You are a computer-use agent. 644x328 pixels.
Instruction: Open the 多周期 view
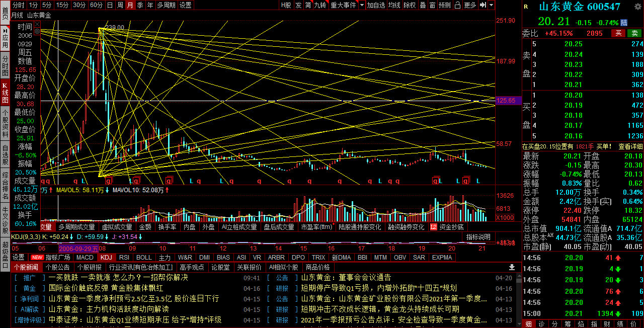click(x=166, y=5)
